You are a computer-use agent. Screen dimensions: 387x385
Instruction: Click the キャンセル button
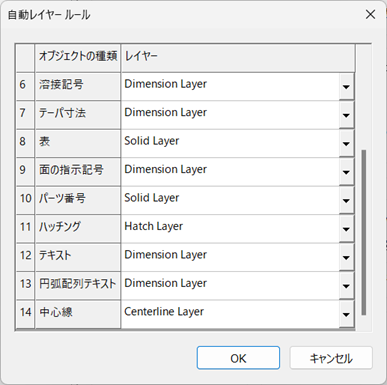[331, 358]
